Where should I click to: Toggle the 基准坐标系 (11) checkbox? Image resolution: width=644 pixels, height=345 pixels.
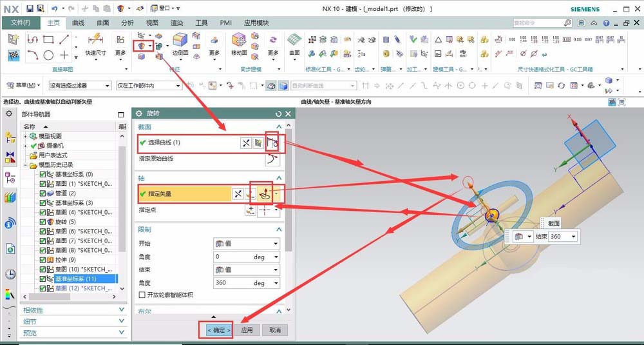pyautogui.click(x=43, y=279)
